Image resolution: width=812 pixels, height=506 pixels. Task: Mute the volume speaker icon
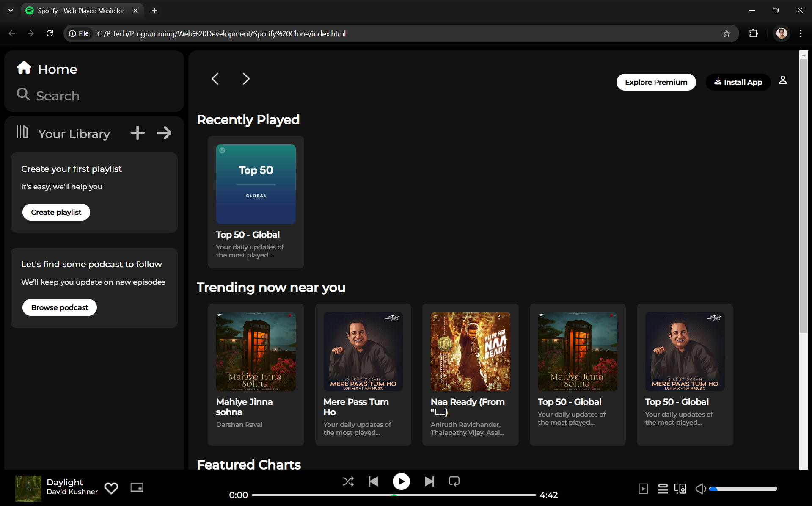pyautogui.click(x=700, y=489)
